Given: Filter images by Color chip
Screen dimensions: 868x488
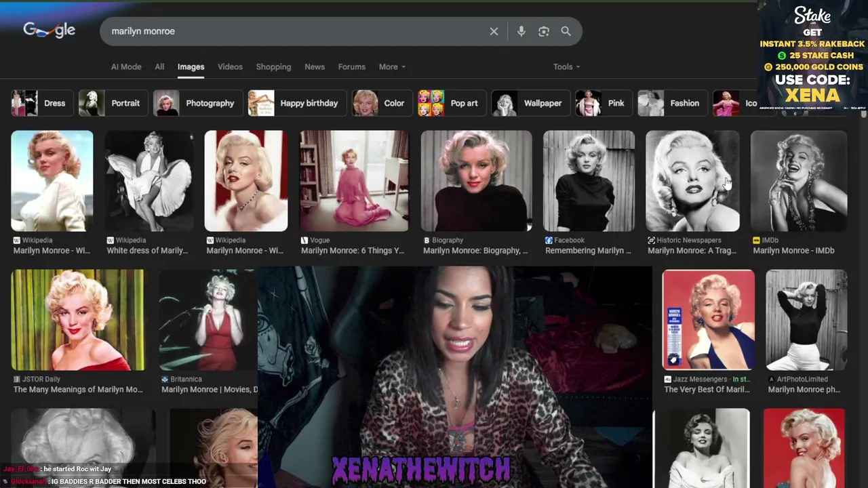Looking at the screenshot, I should pos(381,103).
